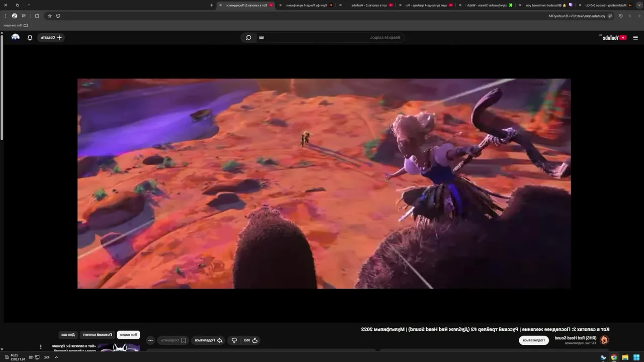
Task: Open YouTube notifications bell
Action: [x=30, y=38]
